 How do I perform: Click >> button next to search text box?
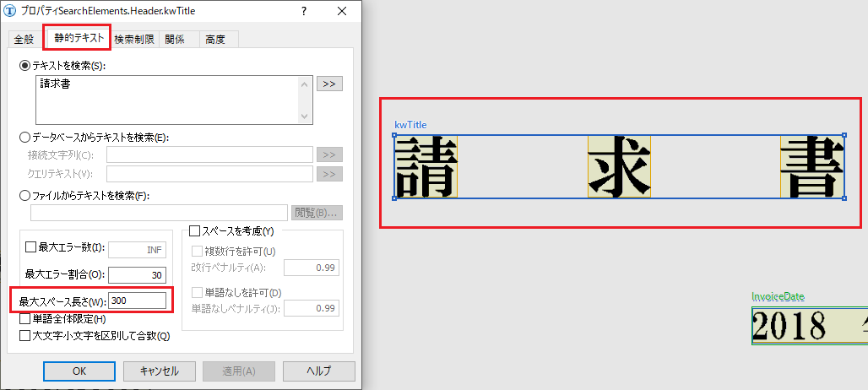(329, 84)
